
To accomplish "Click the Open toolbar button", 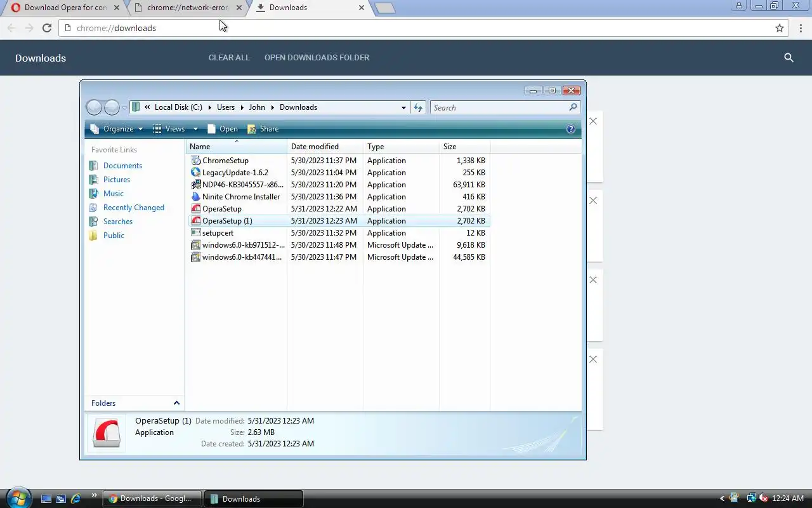I will point(222,129).
